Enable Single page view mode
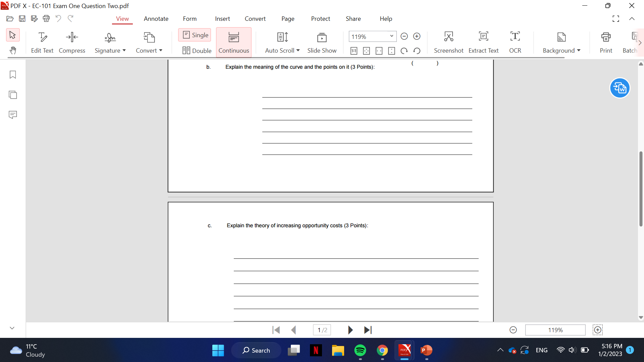Image resolution: width=644 pixels, height=362 pixels. click(195, 35)
